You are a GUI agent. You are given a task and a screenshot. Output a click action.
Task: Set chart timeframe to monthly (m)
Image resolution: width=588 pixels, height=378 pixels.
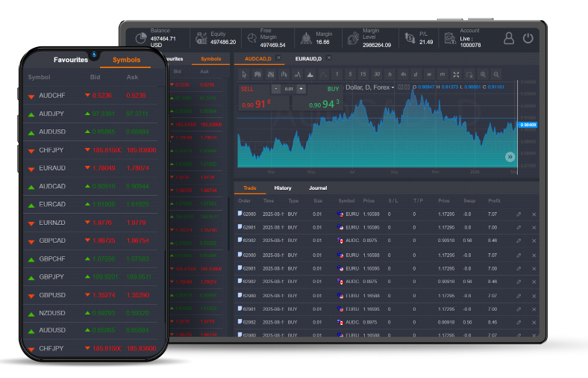pos(442,74)
